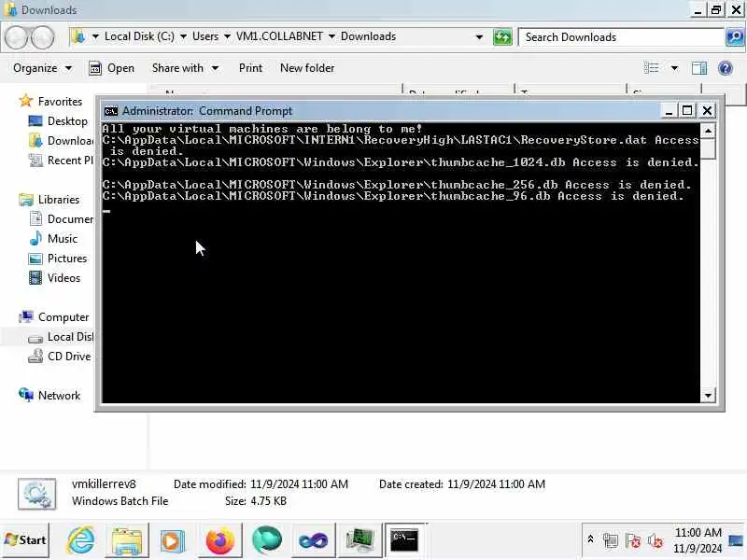The image size is (747, 560).
Task: Click the address bar refresh button
Action: (502, 36)
